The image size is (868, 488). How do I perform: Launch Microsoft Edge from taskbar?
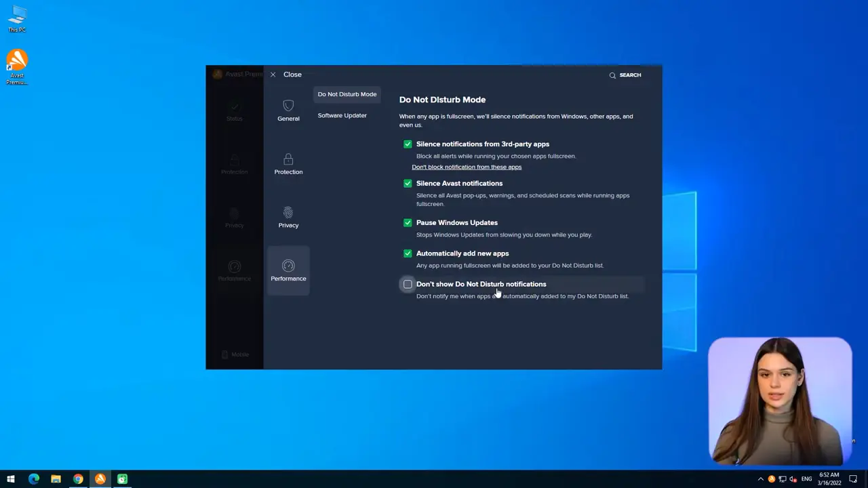tap(33, 479)
